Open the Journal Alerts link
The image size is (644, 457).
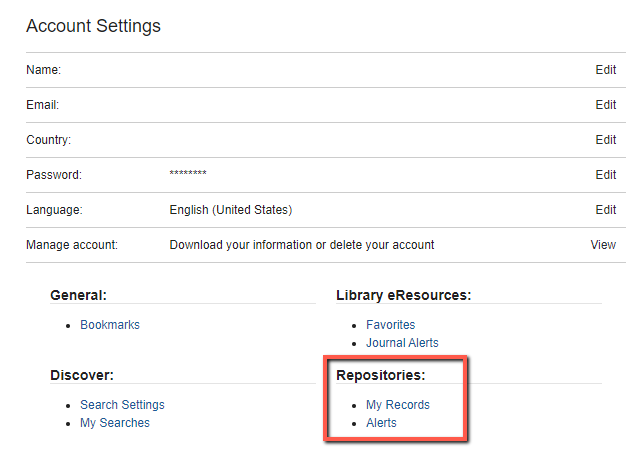[402, 343]
